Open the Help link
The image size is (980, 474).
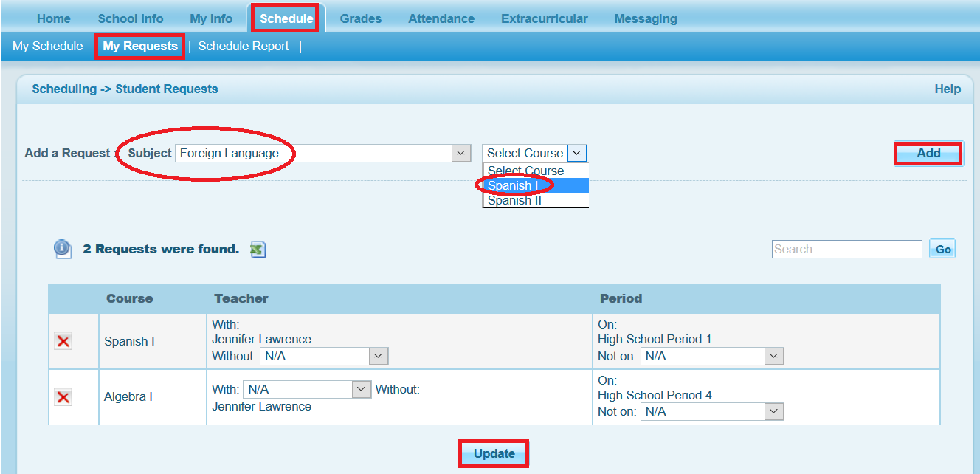(x=948, y=89)
